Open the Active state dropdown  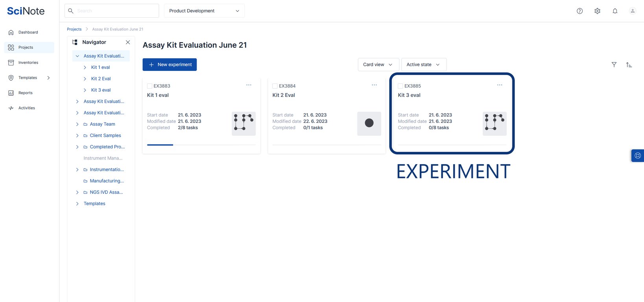pos(423,65)
